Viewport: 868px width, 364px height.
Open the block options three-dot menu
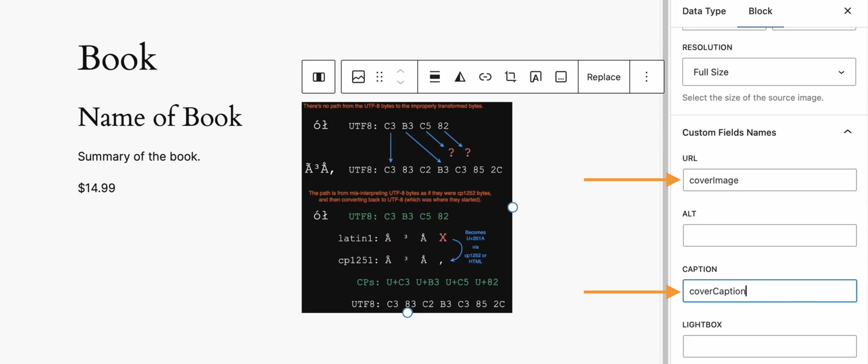point(646,77)
